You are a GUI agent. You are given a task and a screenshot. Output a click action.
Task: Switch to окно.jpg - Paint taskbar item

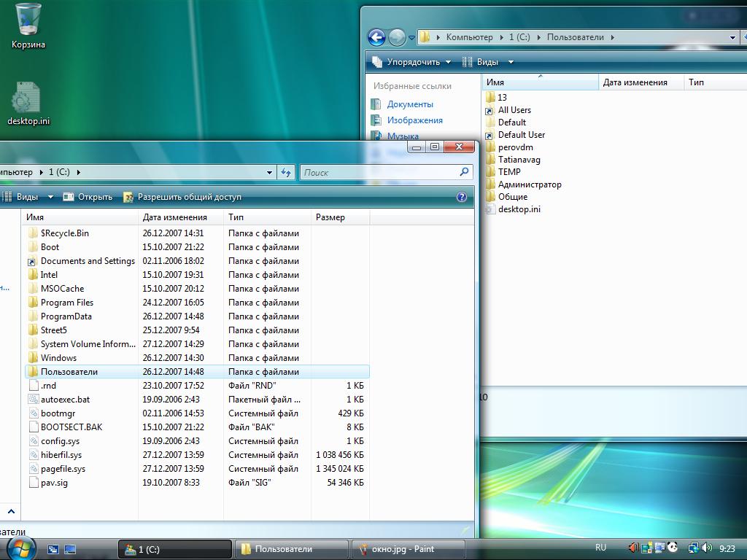pyautogui.click(x=408, y=549)
